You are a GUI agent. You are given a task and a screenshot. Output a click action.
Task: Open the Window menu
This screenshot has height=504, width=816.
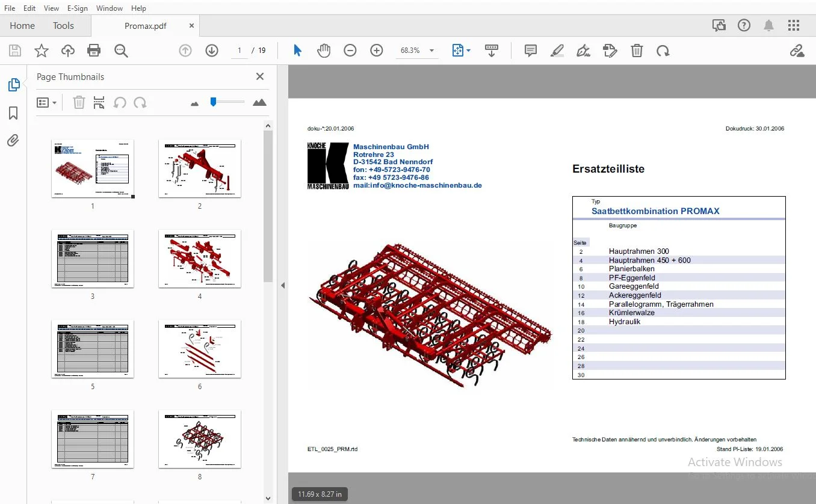110,8
